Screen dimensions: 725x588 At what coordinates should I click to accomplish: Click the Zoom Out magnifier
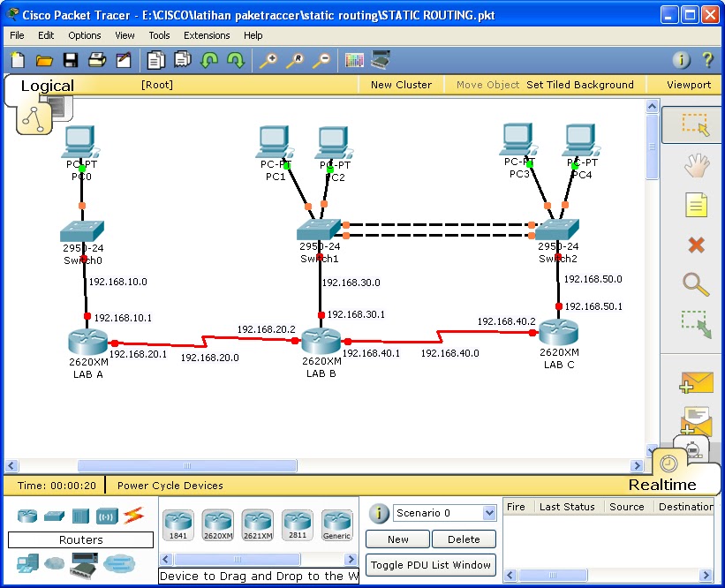[x=321, y=61]
